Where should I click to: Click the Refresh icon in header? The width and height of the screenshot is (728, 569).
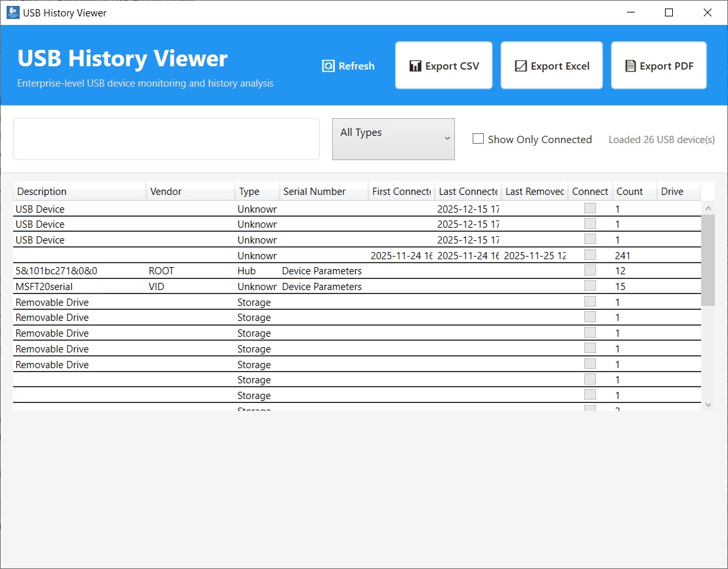click(328, 66)
